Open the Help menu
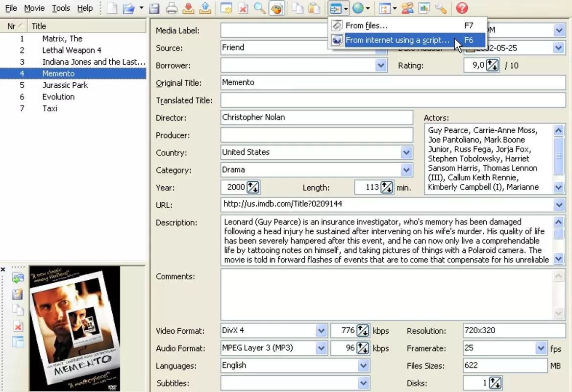 [x=85, y=8]
